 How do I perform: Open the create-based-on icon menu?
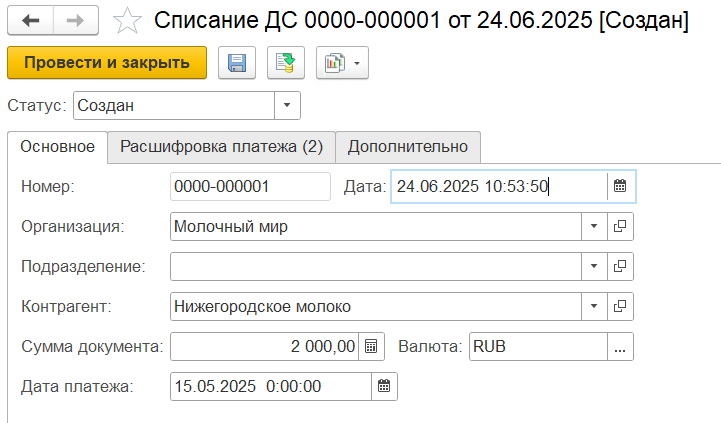click(x=342, y=63)
